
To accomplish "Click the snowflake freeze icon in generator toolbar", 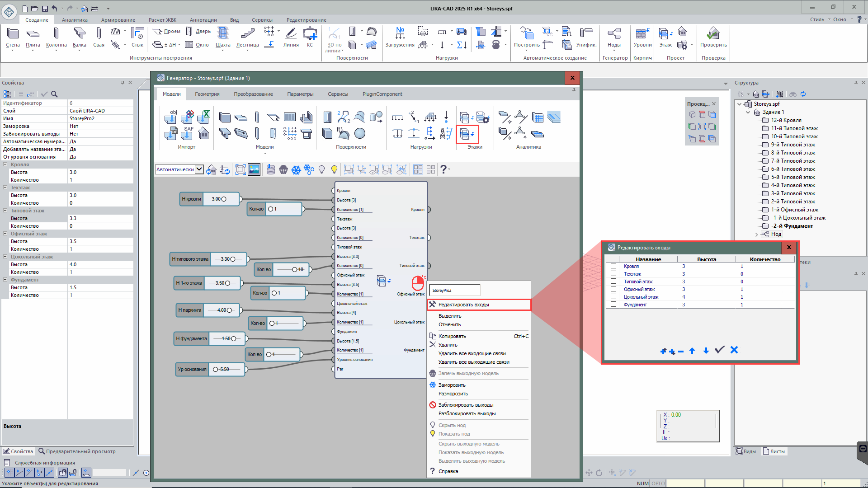I will [296, 170].
